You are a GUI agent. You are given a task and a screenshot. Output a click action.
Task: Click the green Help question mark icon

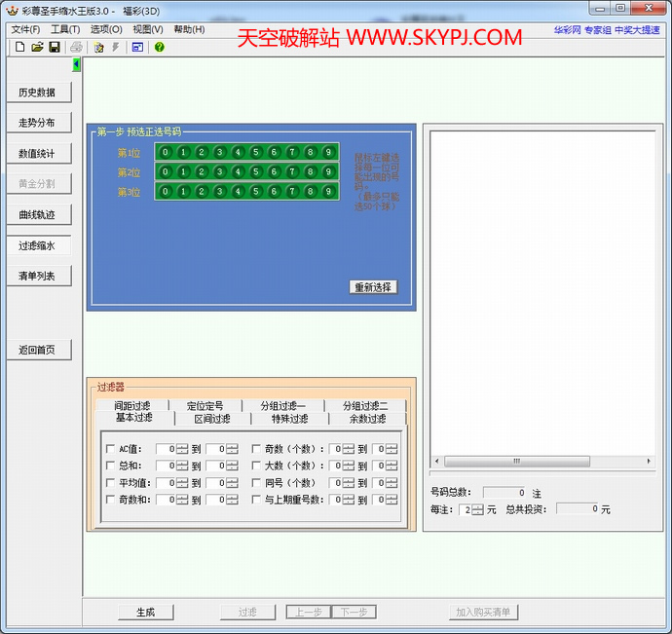click(160, 47)
